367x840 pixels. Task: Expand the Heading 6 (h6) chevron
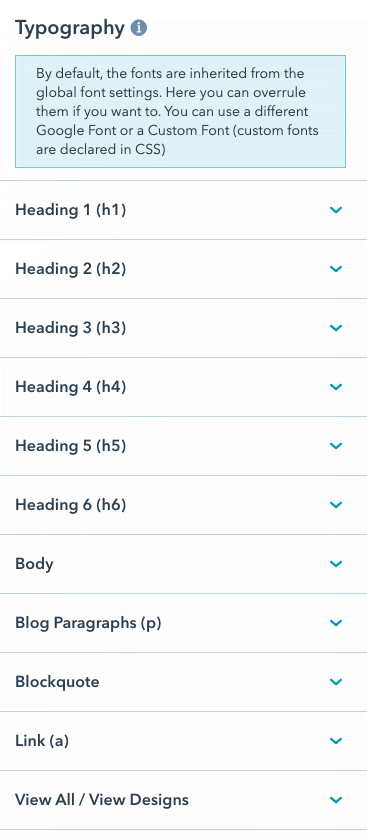(336, 505)
